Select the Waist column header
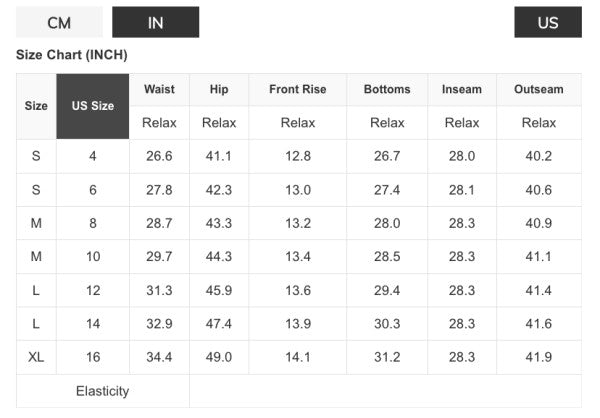The image size is (600, 418). click(159, 89)
